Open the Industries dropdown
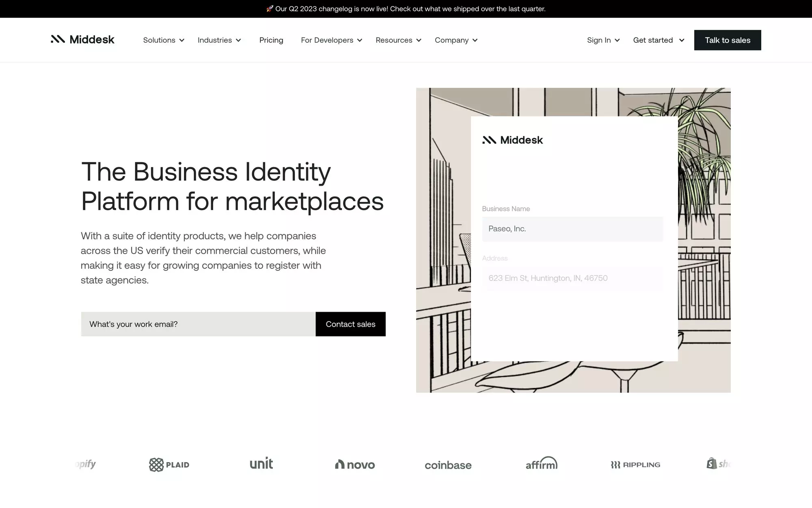Image resolution: width=812 pixels, height=508 pixels. click(219, 40)
